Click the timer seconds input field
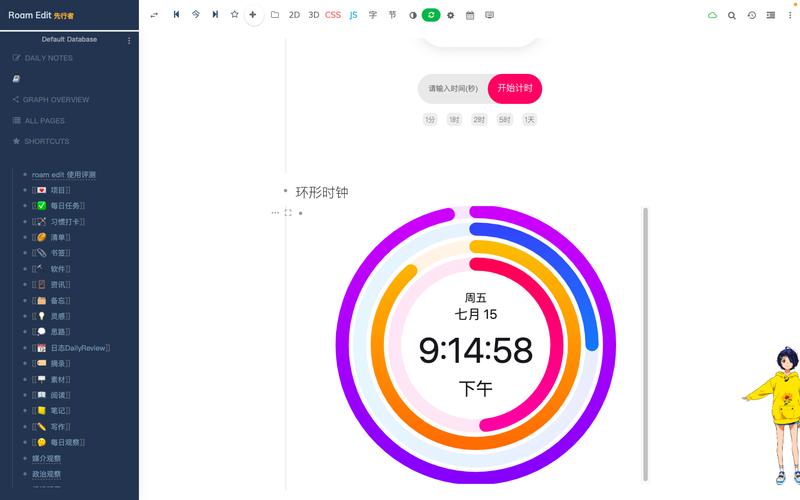This screenshot has width=800, height=500. 453,89
